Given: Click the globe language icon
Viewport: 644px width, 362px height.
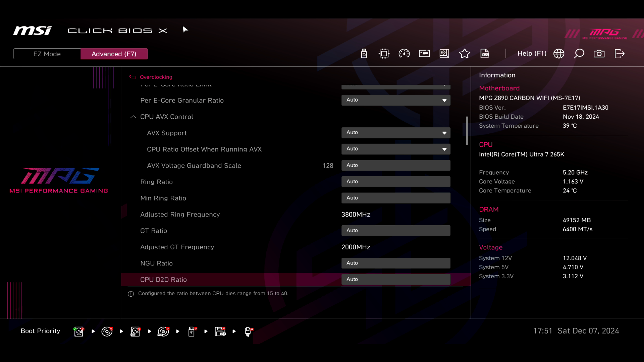Looking at the screenshot, I should point(558,54).
